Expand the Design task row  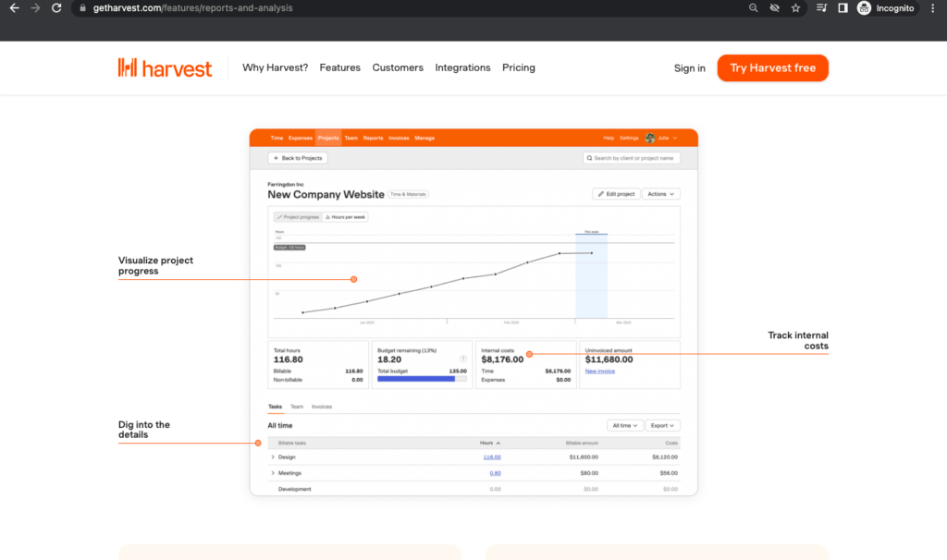272,457
